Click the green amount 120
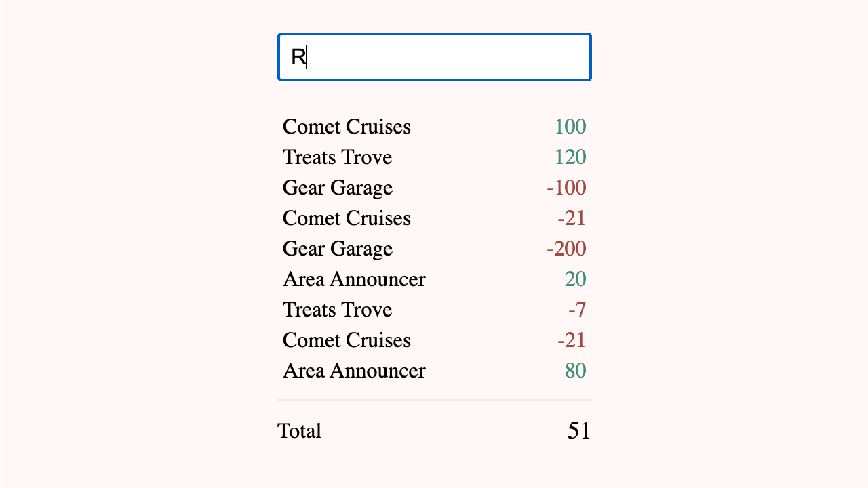The image size is (868, 488). click(x=572, y=157)
